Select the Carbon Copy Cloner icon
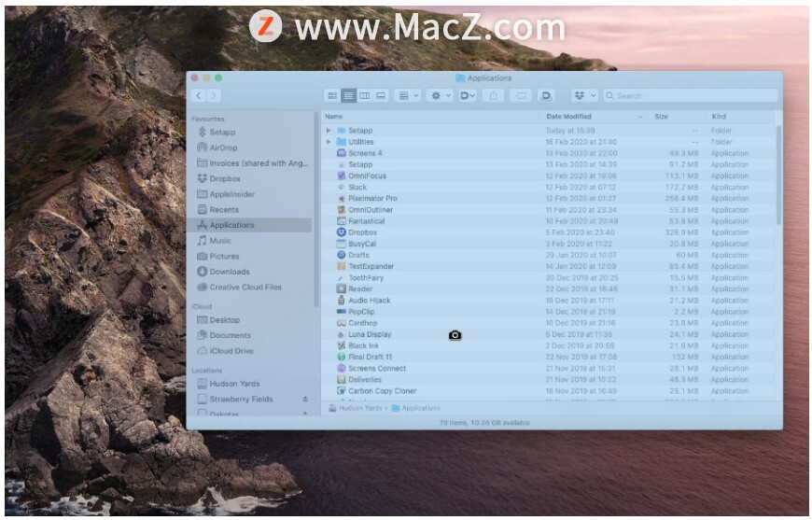The height and width of the screenshot is (520, 812). 342,391
